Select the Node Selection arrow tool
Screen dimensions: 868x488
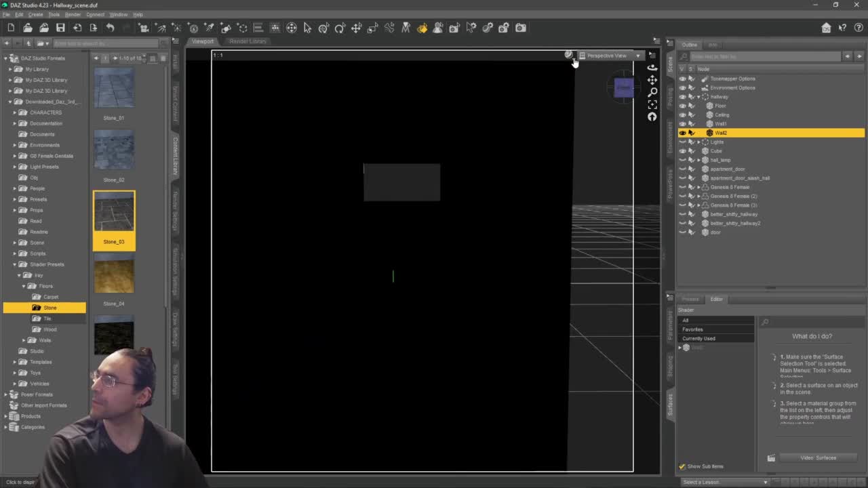307,28
